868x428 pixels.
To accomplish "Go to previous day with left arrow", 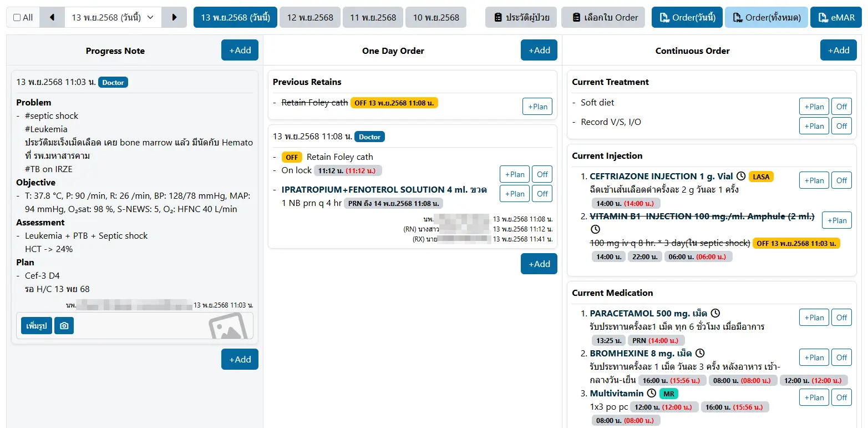I will tap(52, 17).
